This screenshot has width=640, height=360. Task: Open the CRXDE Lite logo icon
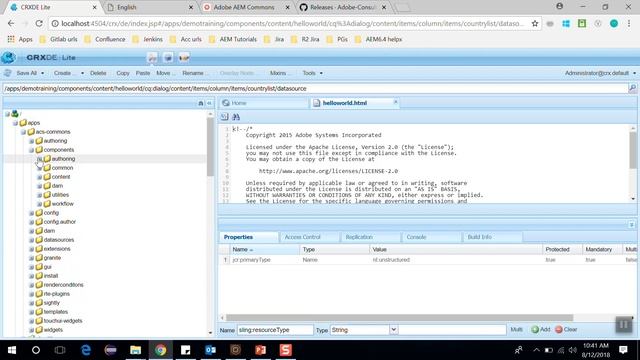pyautogui.click(x=8, y=58)
